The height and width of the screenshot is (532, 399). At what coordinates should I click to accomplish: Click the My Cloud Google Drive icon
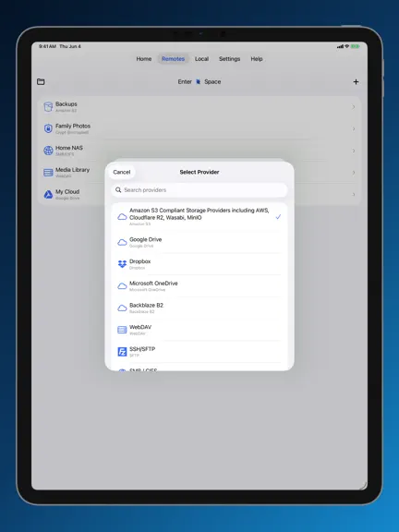(48, 194)
